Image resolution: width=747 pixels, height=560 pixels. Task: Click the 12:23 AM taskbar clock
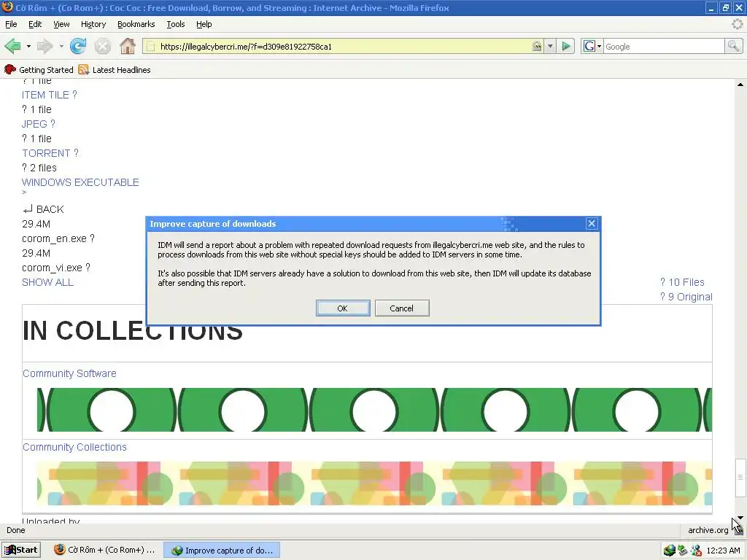[x=723, y=551]
